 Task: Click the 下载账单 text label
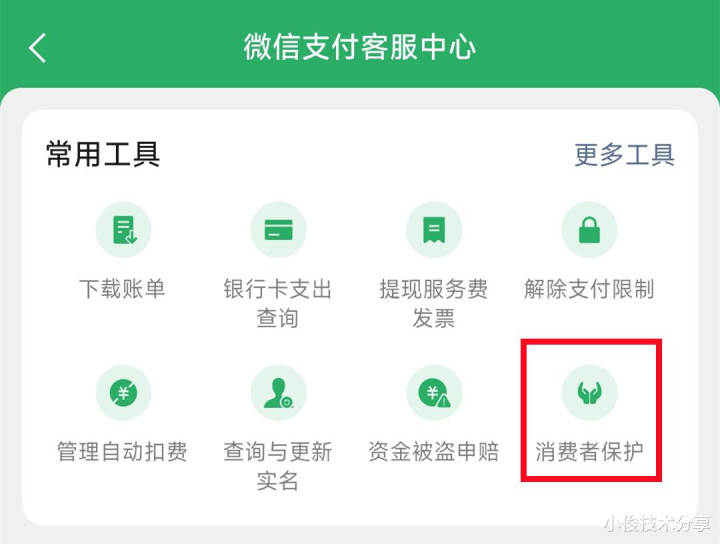click(122, 289)
